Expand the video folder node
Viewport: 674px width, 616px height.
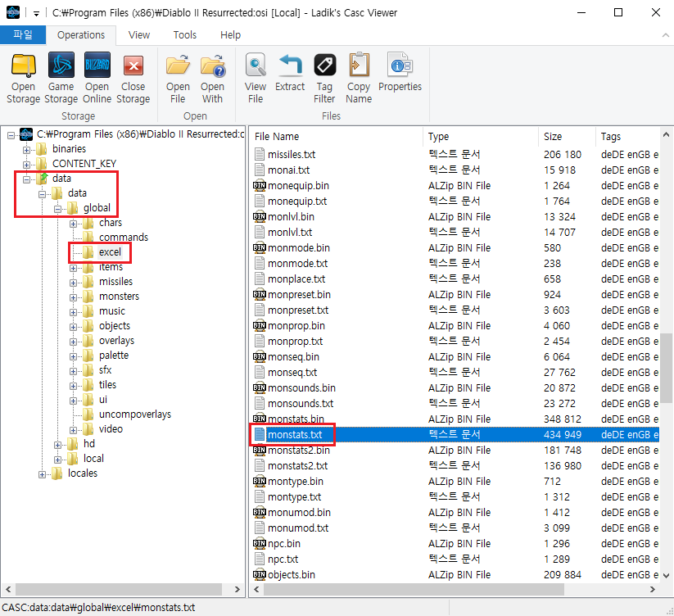(x=73, y=430)
